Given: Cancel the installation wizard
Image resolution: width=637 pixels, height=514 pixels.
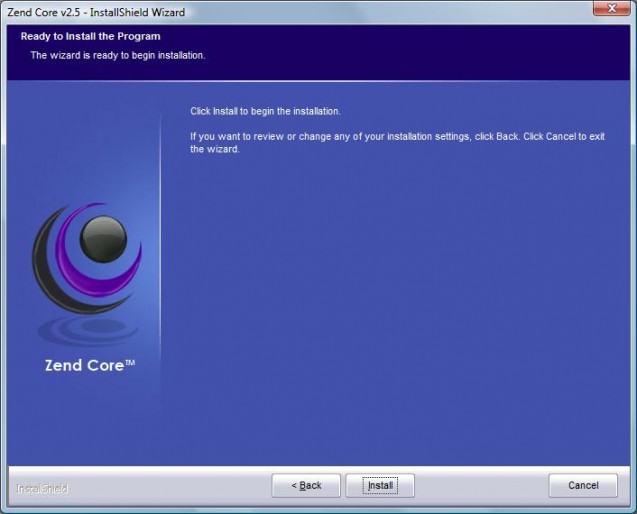Looking at the screenshot, I should (583, 485).
